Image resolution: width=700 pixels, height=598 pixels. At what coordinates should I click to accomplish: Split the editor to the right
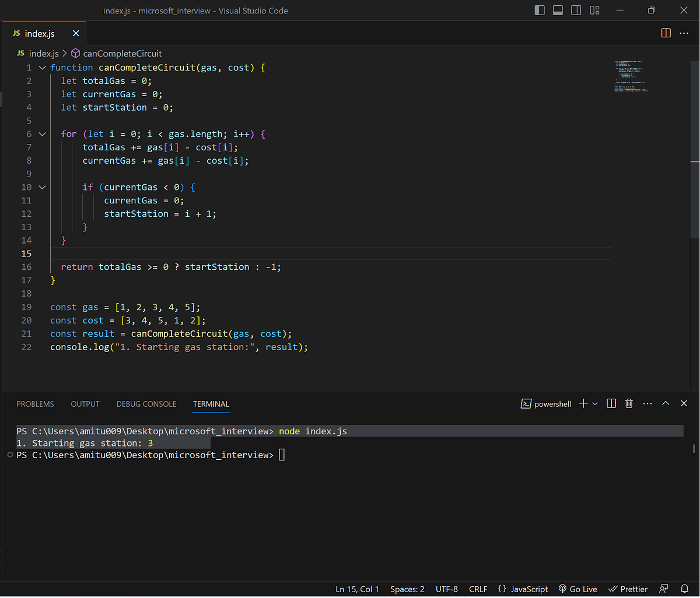(x=666, y=33)
